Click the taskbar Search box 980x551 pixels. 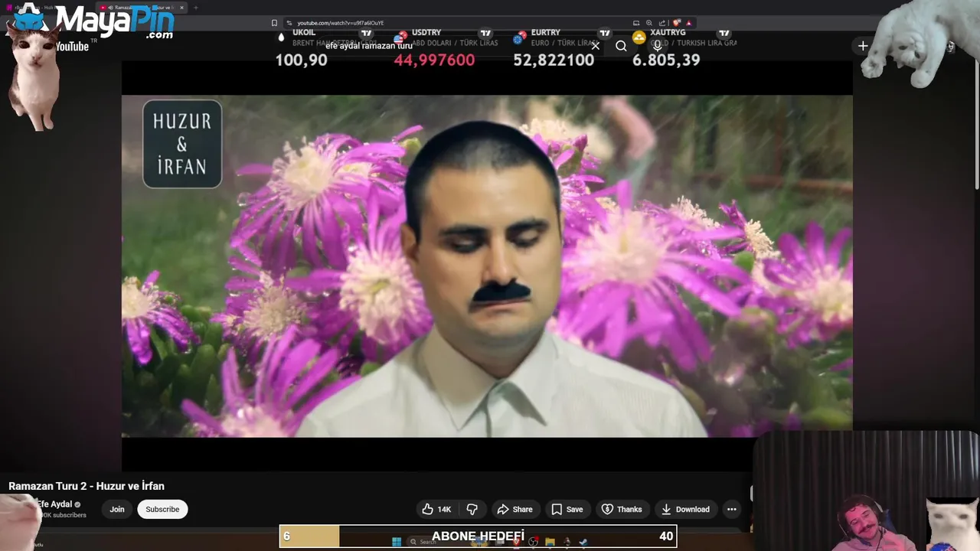440,542
